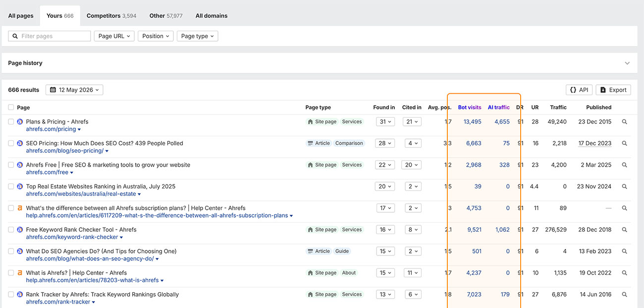Screen dimensions: 644x308
Task: Select the Yours 666 tab
Action: 60,16
